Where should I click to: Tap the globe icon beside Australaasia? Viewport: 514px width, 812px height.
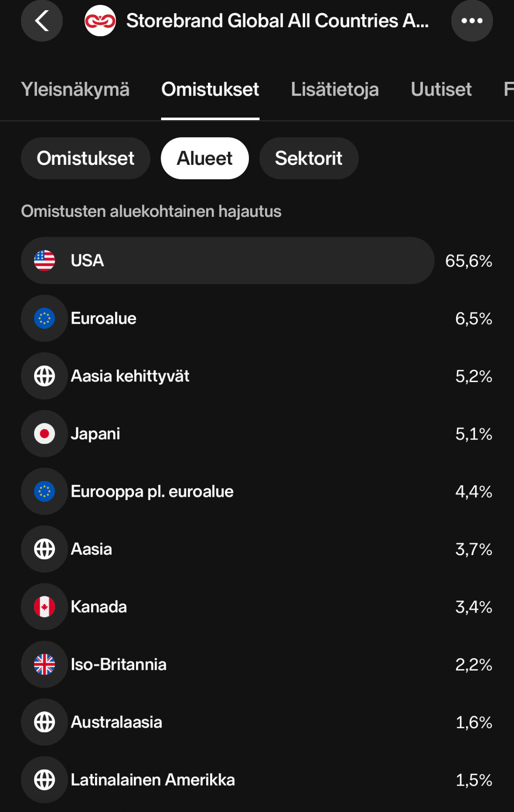click(45, 722)
